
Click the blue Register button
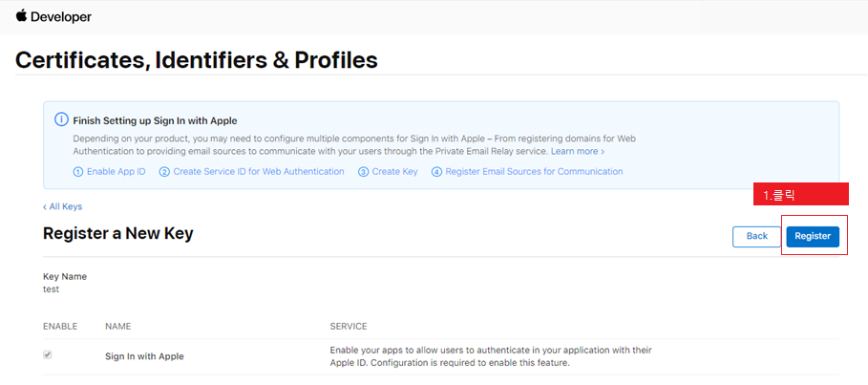click(x=813, y=237)
